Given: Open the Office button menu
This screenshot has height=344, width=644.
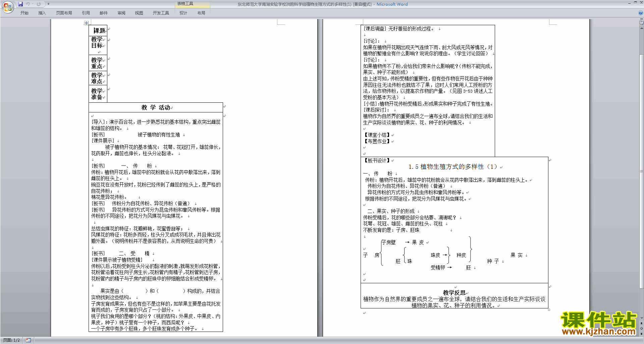Looking at the screenshot, I should coord(7,7).
